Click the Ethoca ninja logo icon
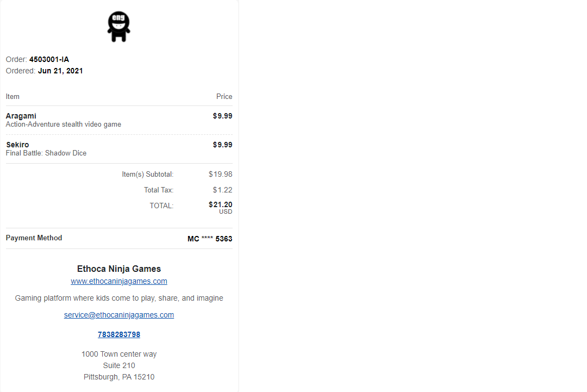The width and height of the screenshot is (587, 392). tap(118, 27)
